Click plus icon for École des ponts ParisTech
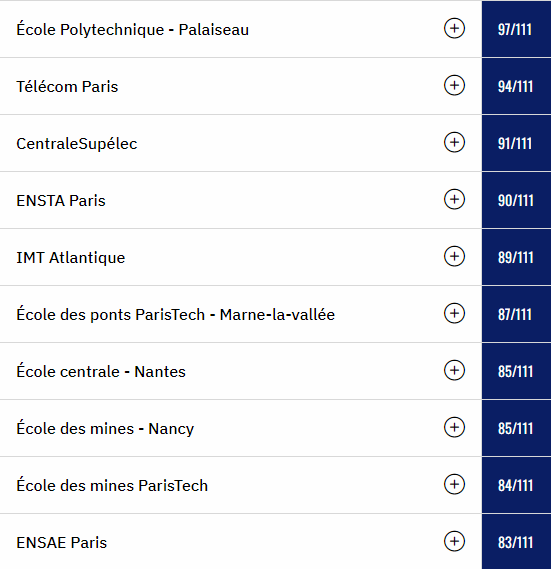 click(x=454, y=313)
